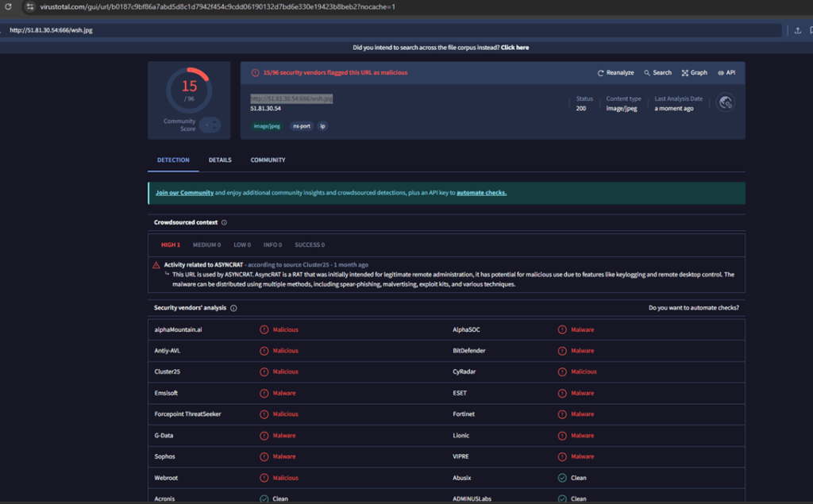Open the Join our Community link

point(184,192)
